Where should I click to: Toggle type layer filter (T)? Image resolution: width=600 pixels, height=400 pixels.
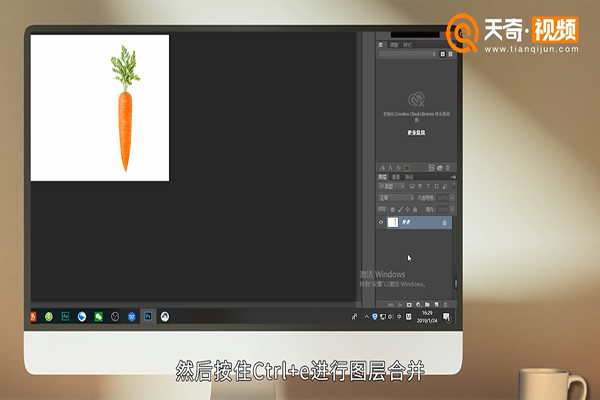pyautogui.click(x=428, y=186)
